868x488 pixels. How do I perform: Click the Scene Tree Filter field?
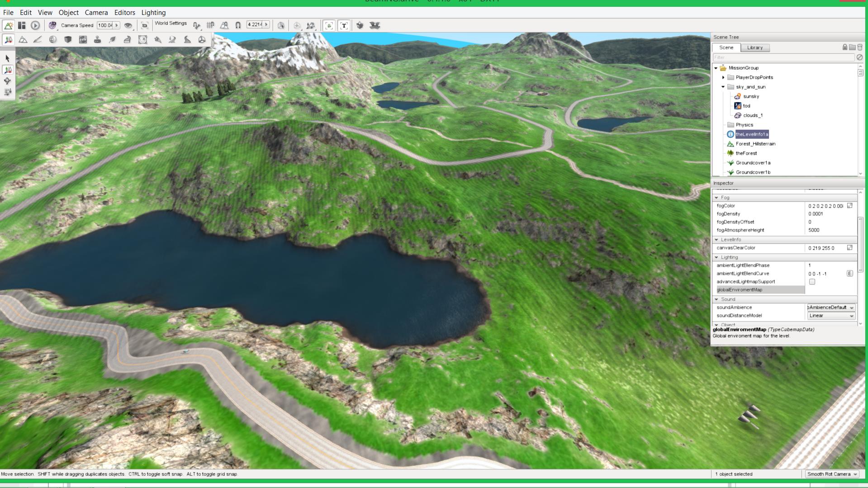783,57
